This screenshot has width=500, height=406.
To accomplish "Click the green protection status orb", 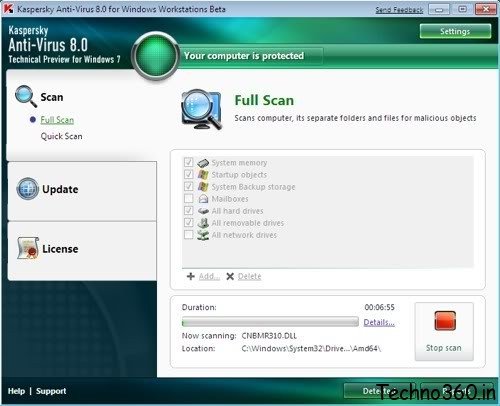I will click(x=155, y=56).
